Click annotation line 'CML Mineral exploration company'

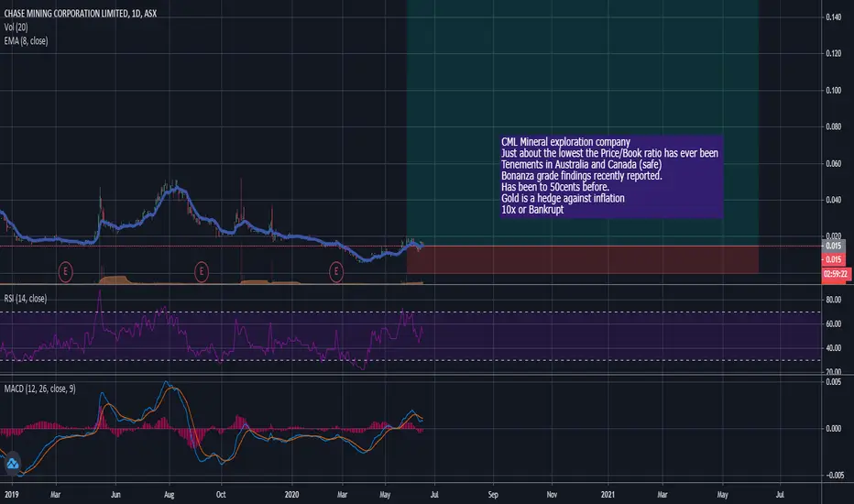(x=565, y=142)
